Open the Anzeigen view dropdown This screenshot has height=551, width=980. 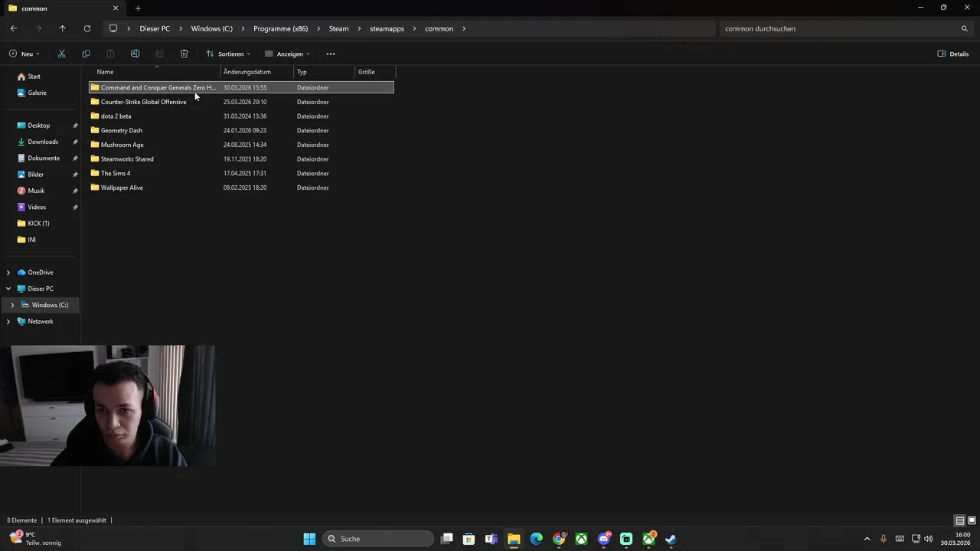tap(287, 54)
